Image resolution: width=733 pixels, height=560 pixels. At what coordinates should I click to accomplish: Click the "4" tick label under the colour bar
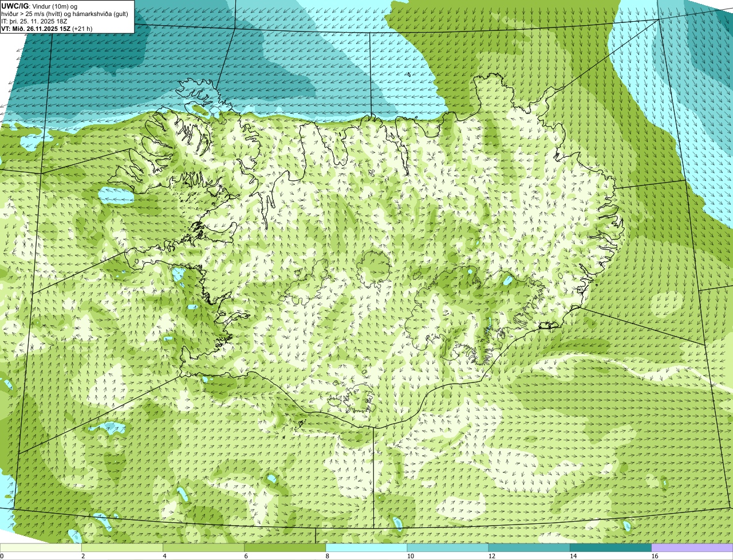[x=165, y=556]
